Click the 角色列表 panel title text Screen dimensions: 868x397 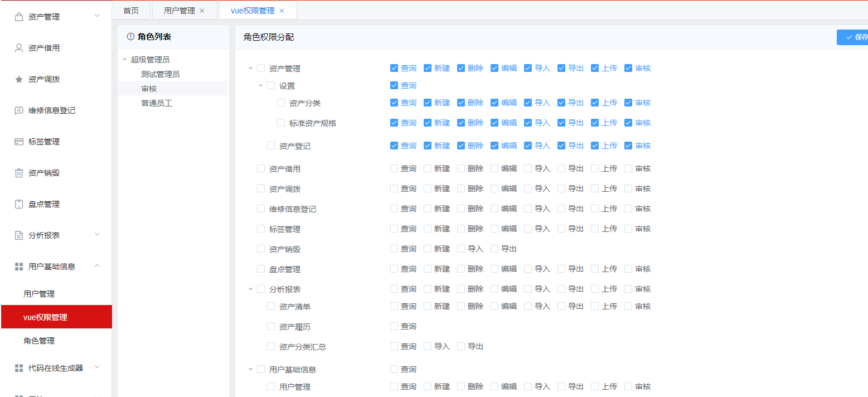154,37
